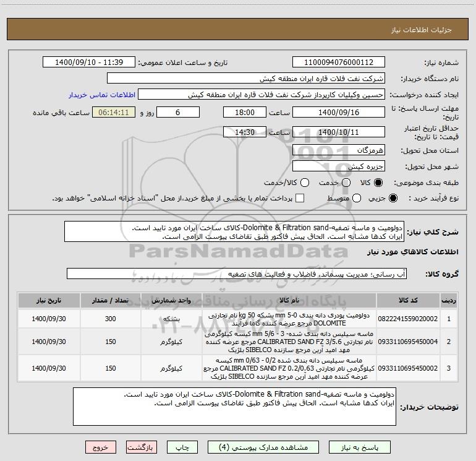Click the need number field 1100094076000112
Viewport: 476px width, 461px height.
coord(339,62)
